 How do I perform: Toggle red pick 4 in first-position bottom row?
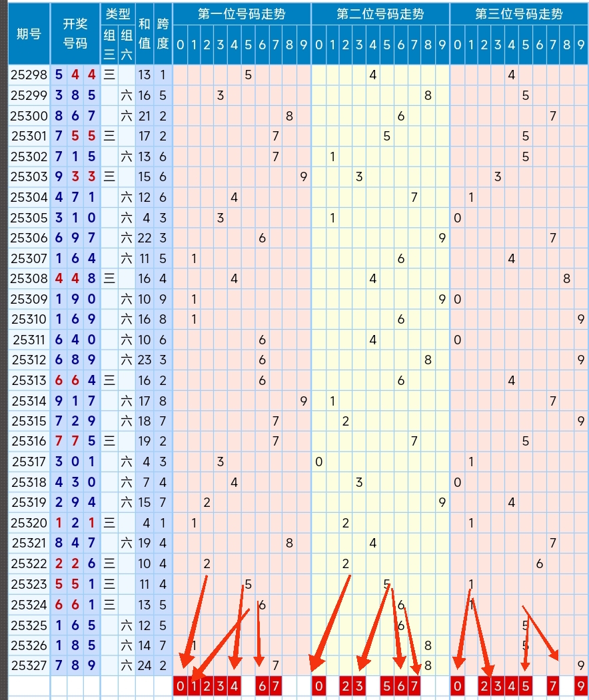(x=234, y=686)
